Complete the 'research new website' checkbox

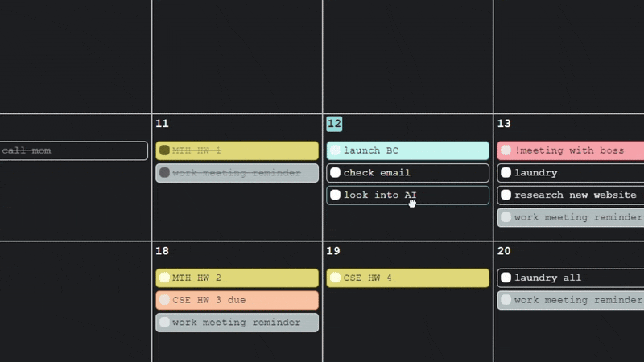(506, 195)
